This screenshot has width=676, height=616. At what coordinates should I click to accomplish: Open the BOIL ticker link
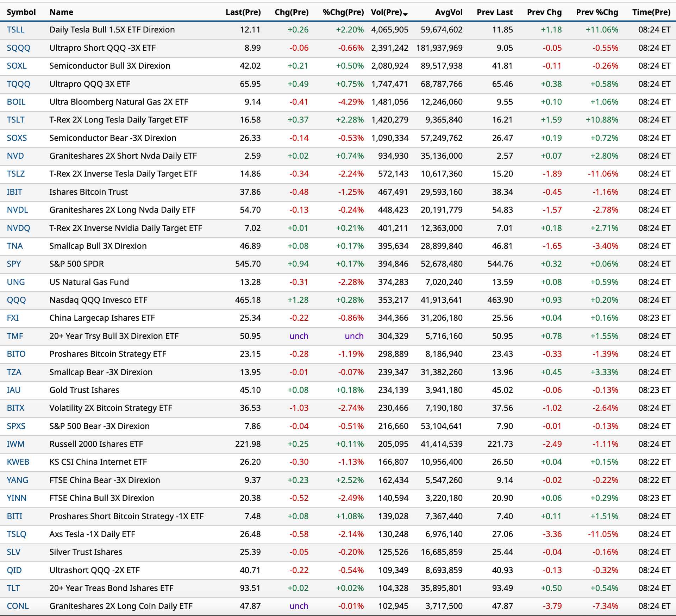click(16, 102)
